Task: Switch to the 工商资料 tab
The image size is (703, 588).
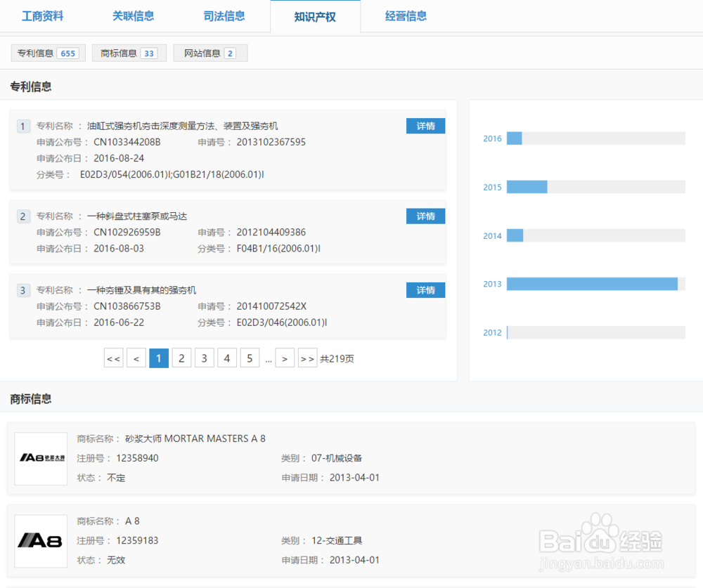Action: (44, 15)
